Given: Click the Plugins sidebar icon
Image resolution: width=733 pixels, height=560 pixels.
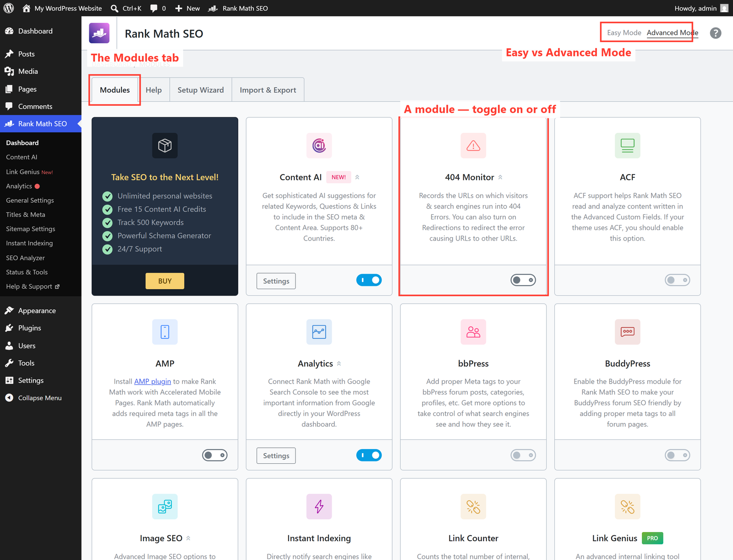Looking at the screenshot, I should tap(9, 328).
